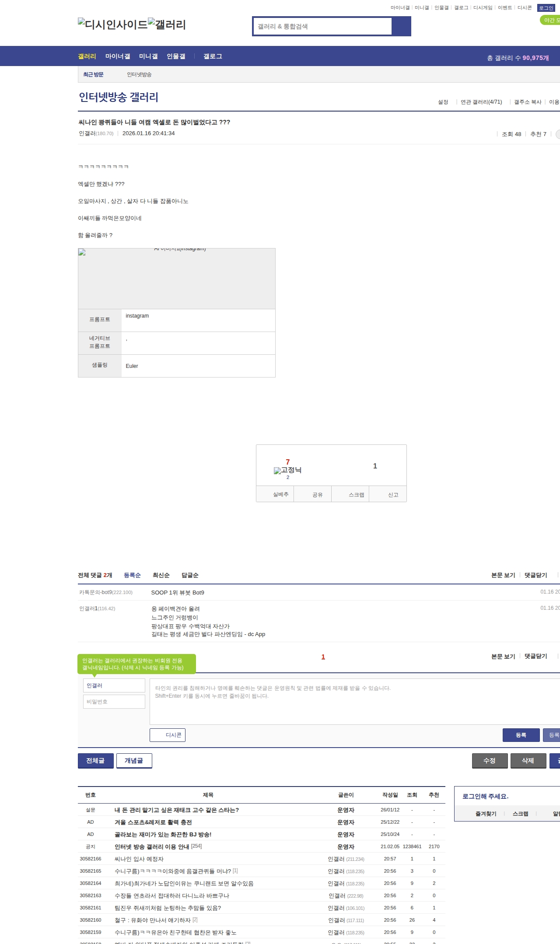Collapse comments with lower 댓글닫기

coord(536,656)
